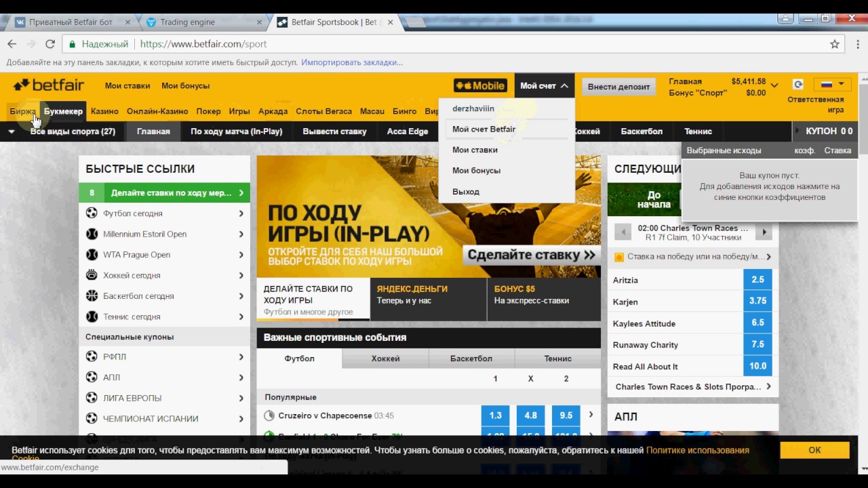Click the Betfair logo
Image resolution: width=868 pixels, height=488 pixels.
coord(49,85)
